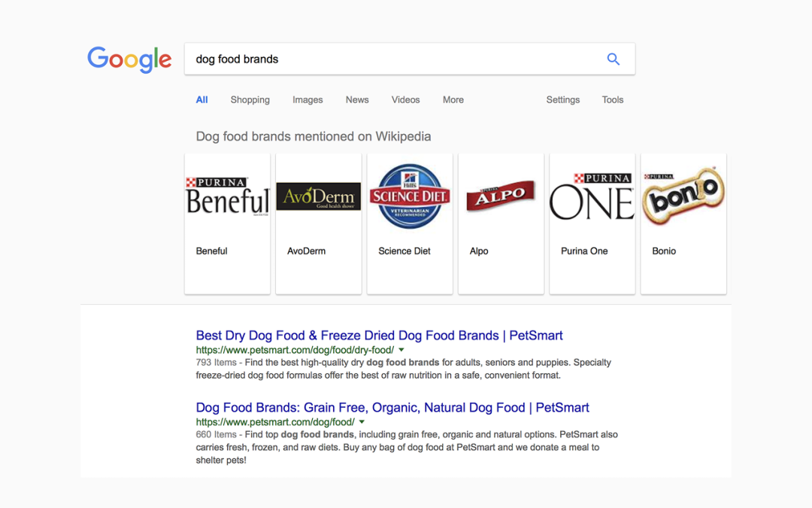Select the Beneful card label
The width and height of the screenshot is (812, 508).
pyautogui.click(x=211, y=251)
